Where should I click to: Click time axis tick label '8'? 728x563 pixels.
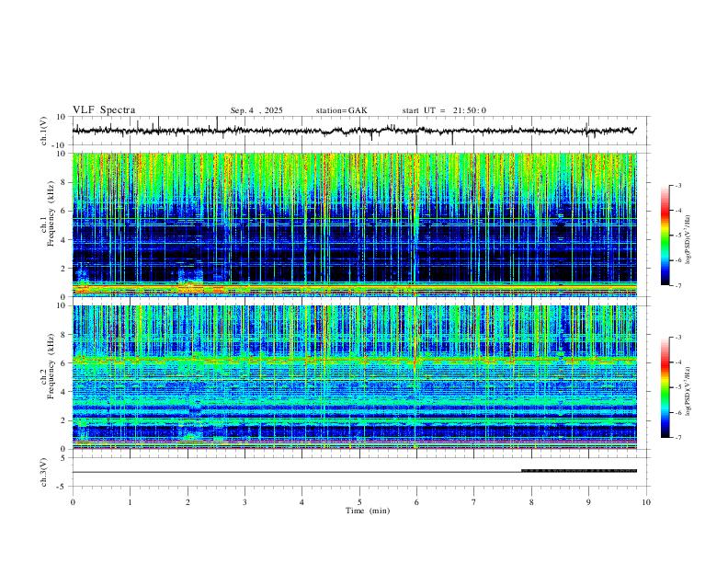[x=531, y=502]
